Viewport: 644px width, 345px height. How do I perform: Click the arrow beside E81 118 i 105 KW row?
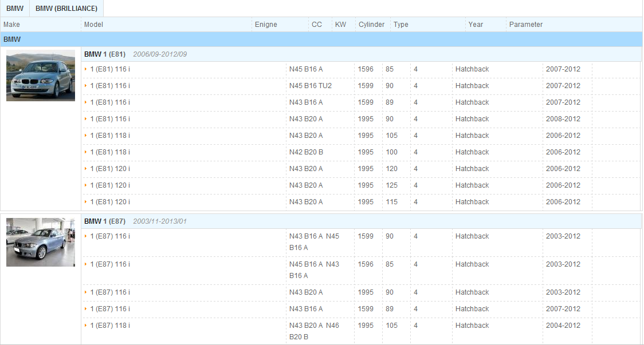(86, 136)
